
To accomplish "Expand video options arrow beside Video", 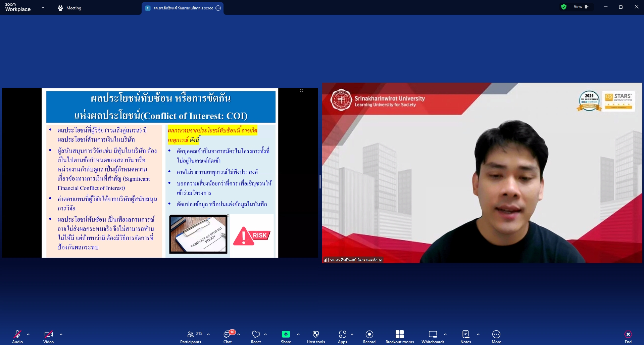I will (x=61, y=334).
